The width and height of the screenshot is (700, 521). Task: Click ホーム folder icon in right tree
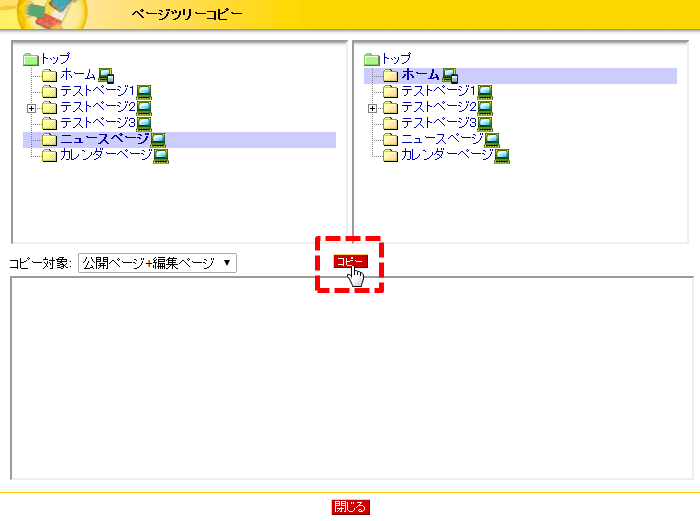coord(390,75)
